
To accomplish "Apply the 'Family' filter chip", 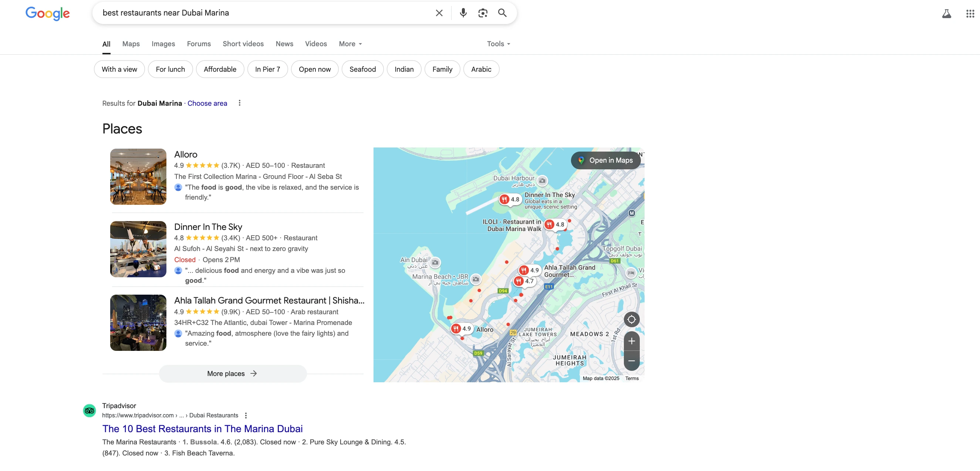I will click(x=442, y=69).
